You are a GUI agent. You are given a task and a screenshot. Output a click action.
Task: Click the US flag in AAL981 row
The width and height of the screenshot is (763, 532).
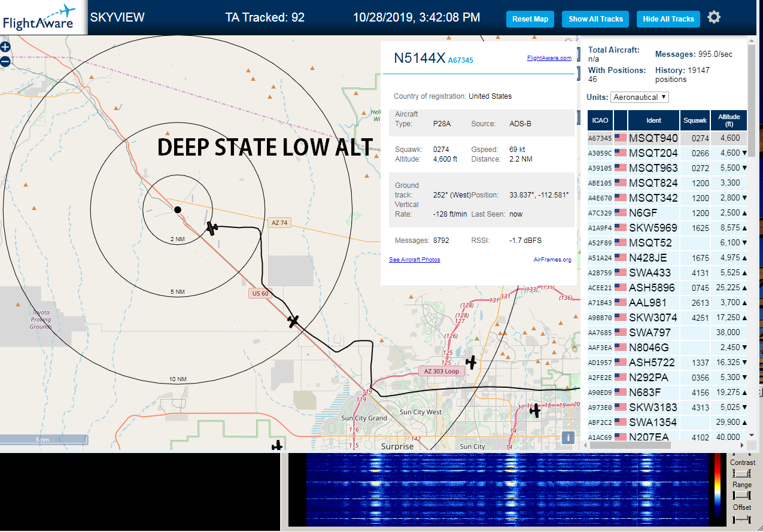pyautogui.click(x=620, y=303)
